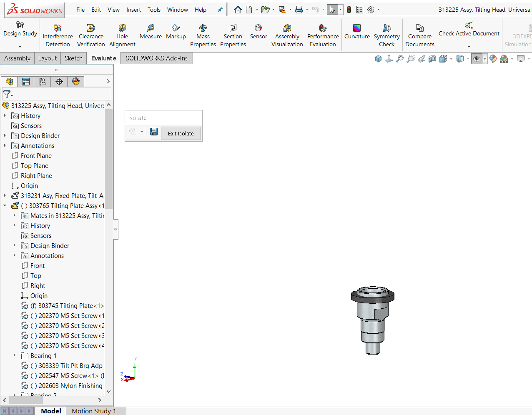
Task: Click Zoom to Fit in view toolbar
Action: 400,59
